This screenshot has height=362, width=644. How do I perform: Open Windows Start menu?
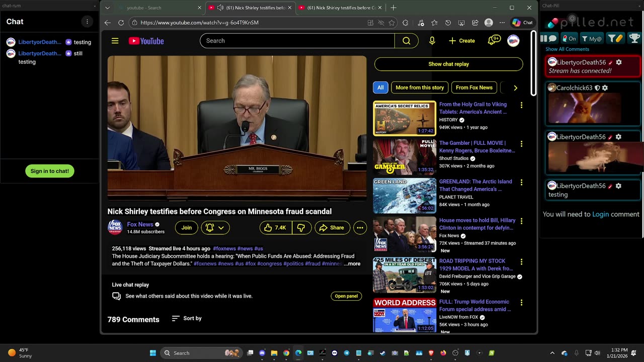coord(153,353)
